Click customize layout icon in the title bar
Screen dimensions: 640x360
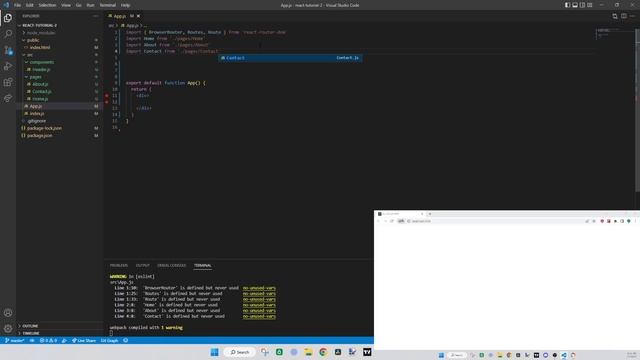tap(589, 5)
